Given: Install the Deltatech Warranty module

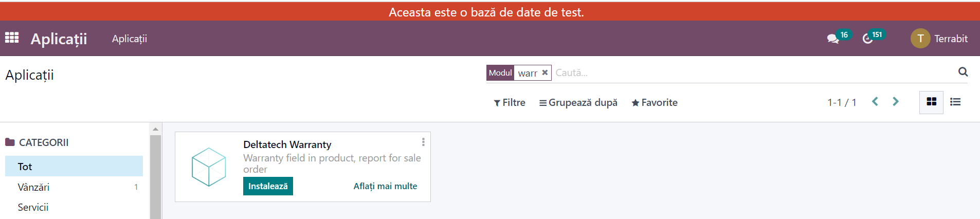Looking at the screenshot, I should point(268,186).
